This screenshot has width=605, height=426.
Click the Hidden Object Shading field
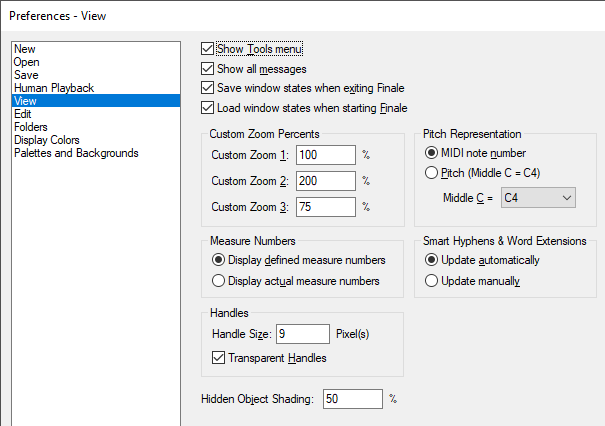pyautogui.click(x=352, y=399)
